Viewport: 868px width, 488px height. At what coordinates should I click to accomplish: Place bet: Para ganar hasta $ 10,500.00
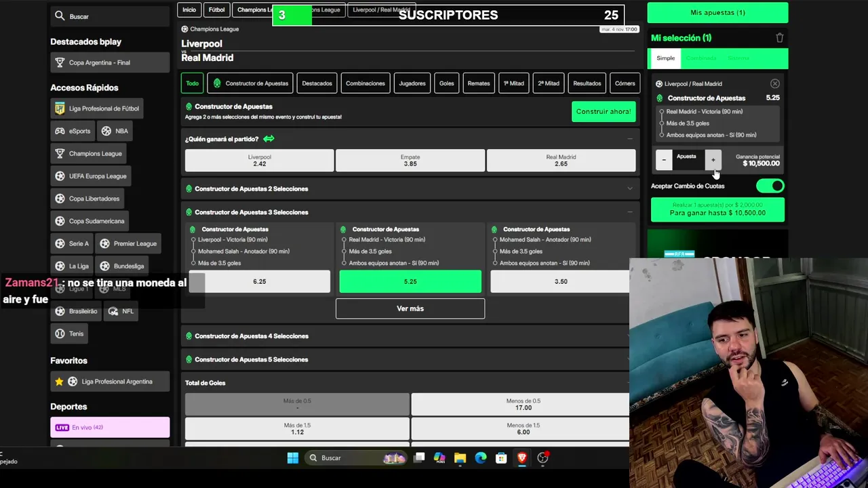coord(717,209)
